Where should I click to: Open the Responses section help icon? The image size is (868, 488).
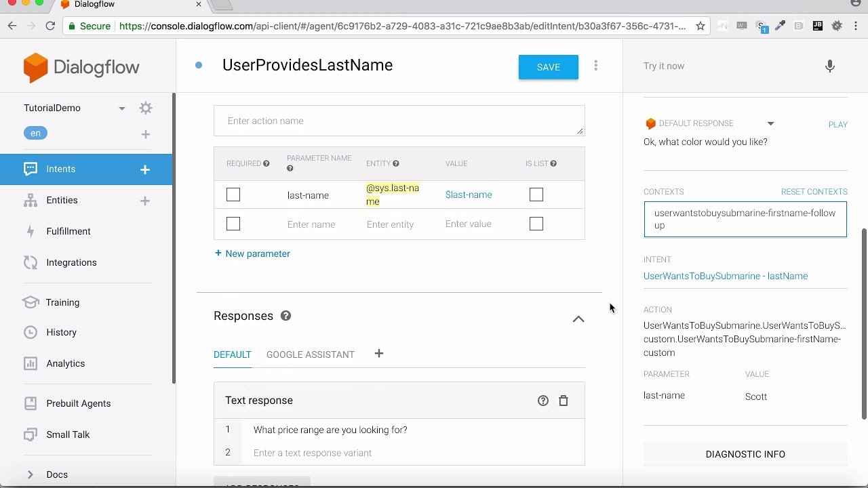(x=285, y=316)
